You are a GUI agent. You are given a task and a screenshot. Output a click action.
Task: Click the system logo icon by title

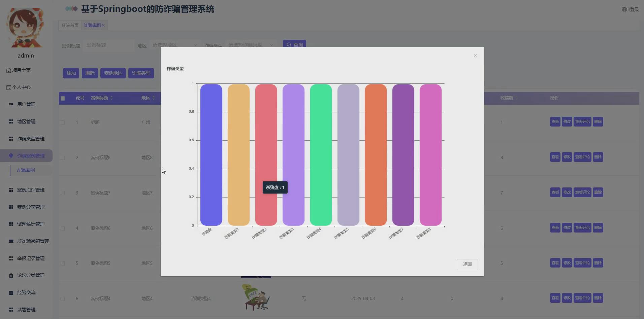71,9
